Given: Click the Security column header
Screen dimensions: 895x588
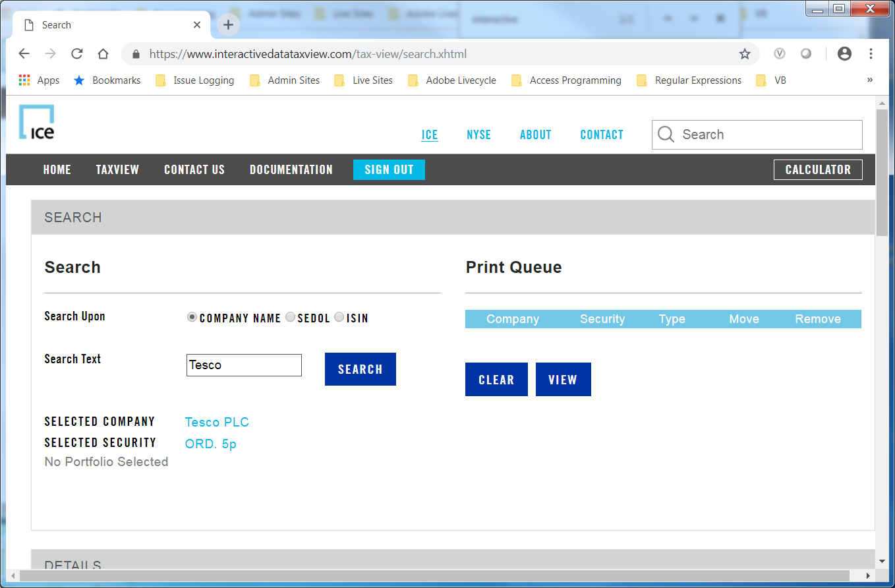Looking at the screenshot, I should [602, 319].
